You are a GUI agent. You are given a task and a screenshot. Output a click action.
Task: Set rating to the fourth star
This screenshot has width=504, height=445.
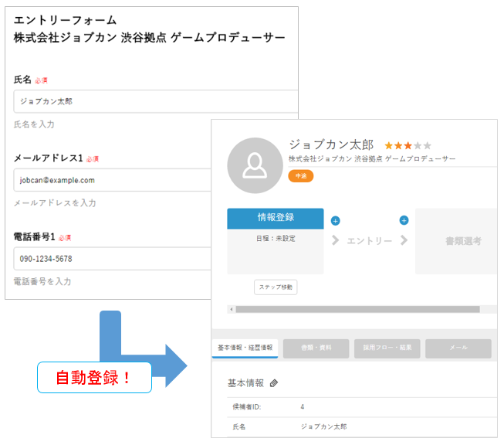(x=418, y=145)
